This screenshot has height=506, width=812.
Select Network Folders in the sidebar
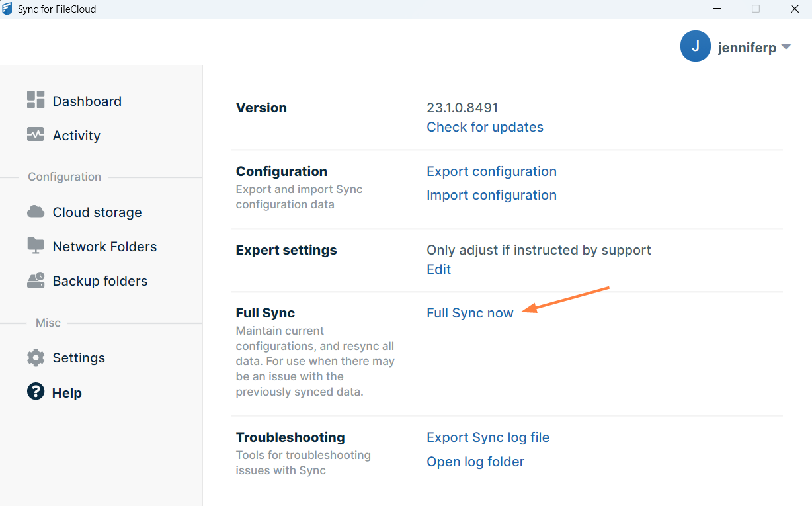click(104, 247)
